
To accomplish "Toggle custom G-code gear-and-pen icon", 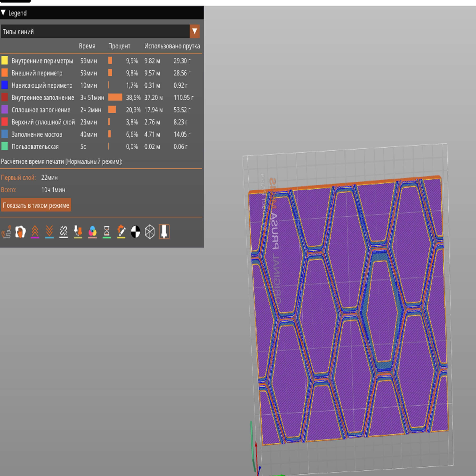I will click(x=121, y=232).
